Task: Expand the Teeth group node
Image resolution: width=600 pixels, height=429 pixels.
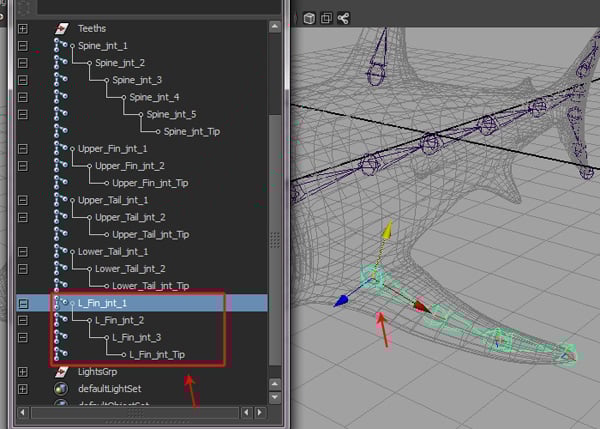Action: (23, 29)
